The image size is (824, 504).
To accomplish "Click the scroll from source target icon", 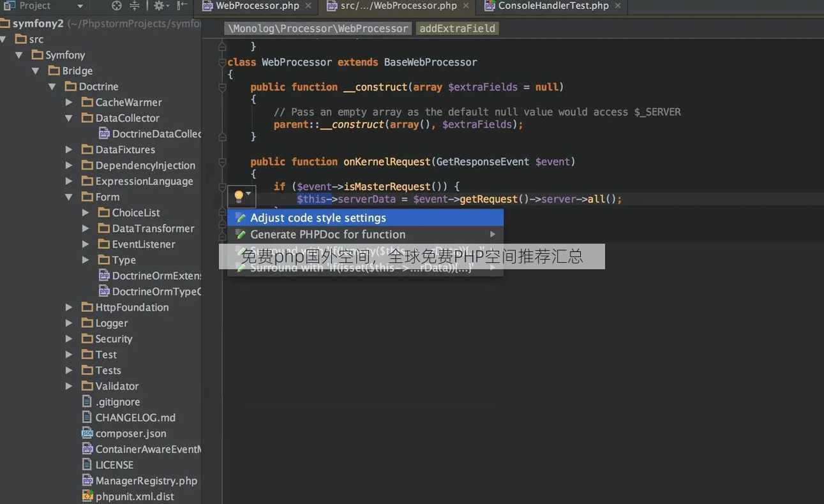I will (116, 6).
